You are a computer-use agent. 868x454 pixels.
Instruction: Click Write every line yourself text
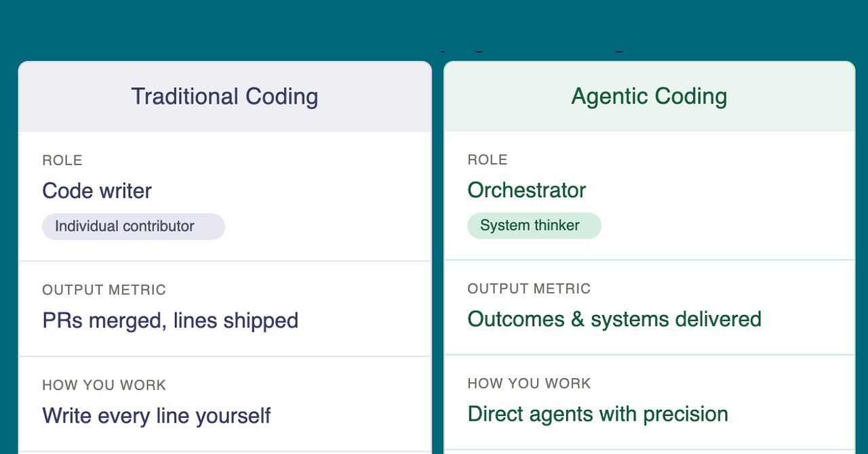(157, 415)
